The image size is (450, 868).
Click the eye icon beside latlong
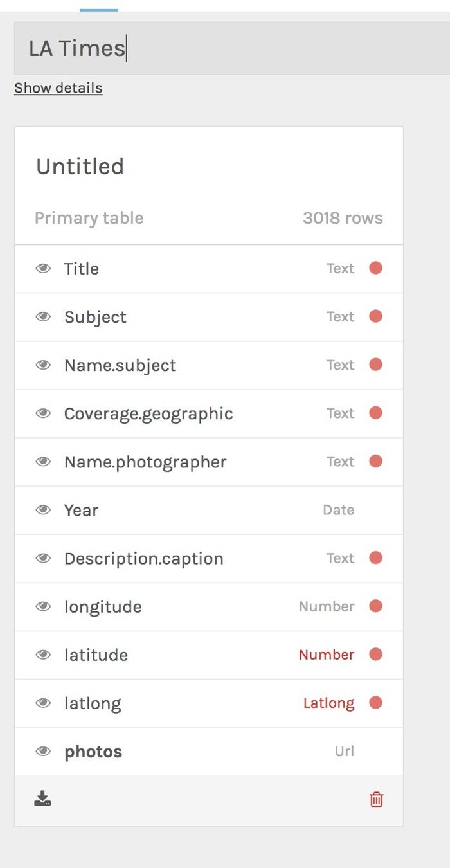click(43, 703)
